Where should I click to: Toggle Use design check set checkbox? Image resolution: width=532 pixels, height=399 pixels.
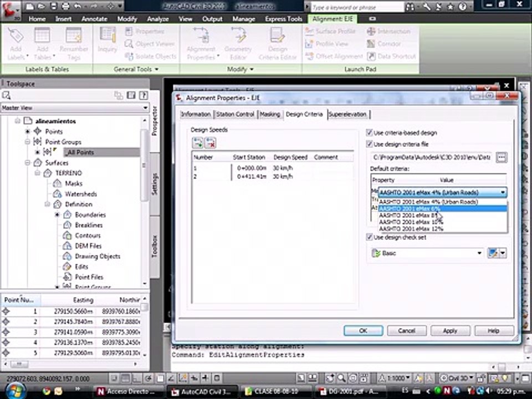370,237
